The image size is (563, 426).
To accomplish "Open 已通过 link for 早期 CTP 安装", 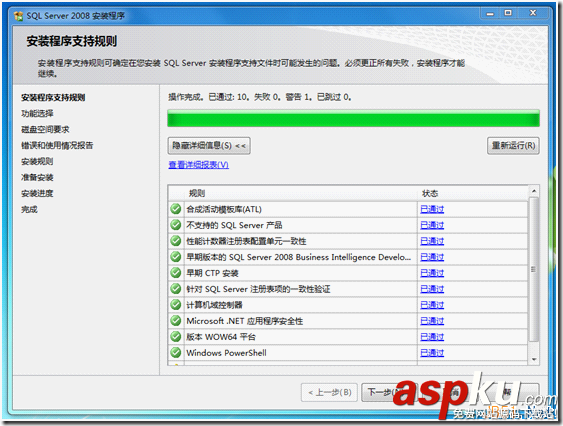I will click(432, 273).
